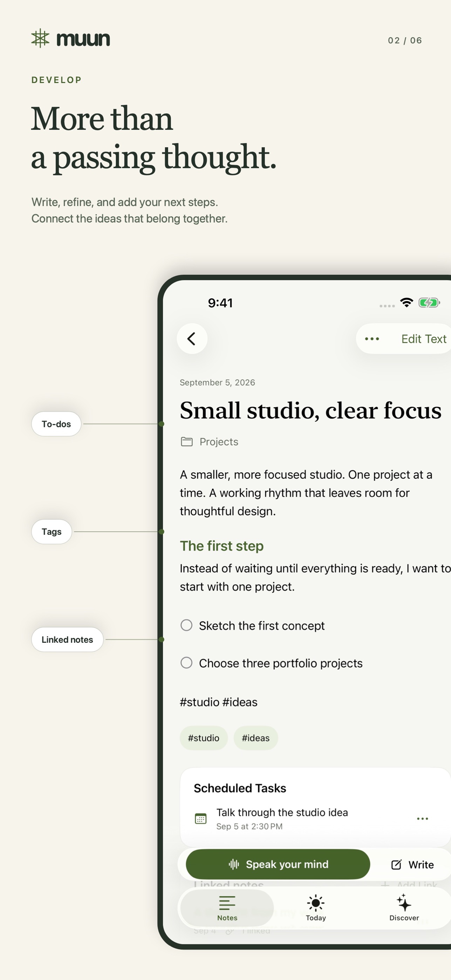Click the Linked notes callout label
Image resolution: width=451 pixels, height=980 pixels.
click(x=67, y=640)
